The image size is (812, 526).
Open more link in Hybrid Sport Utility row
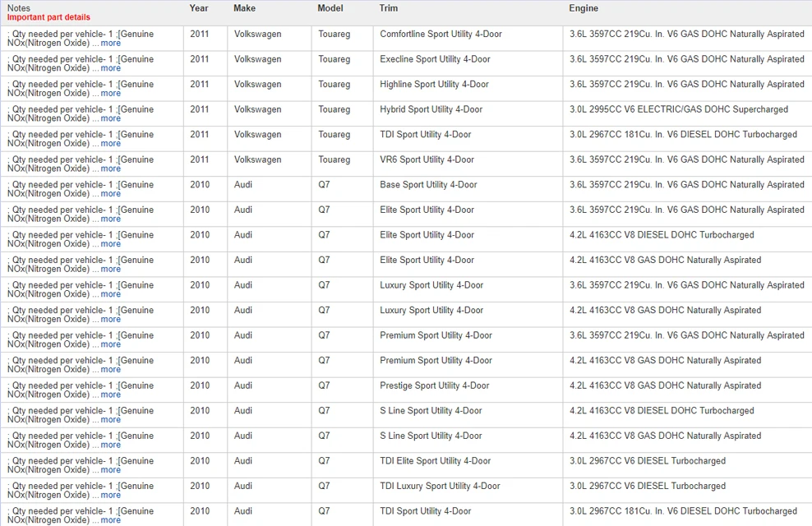click(110, 118)
